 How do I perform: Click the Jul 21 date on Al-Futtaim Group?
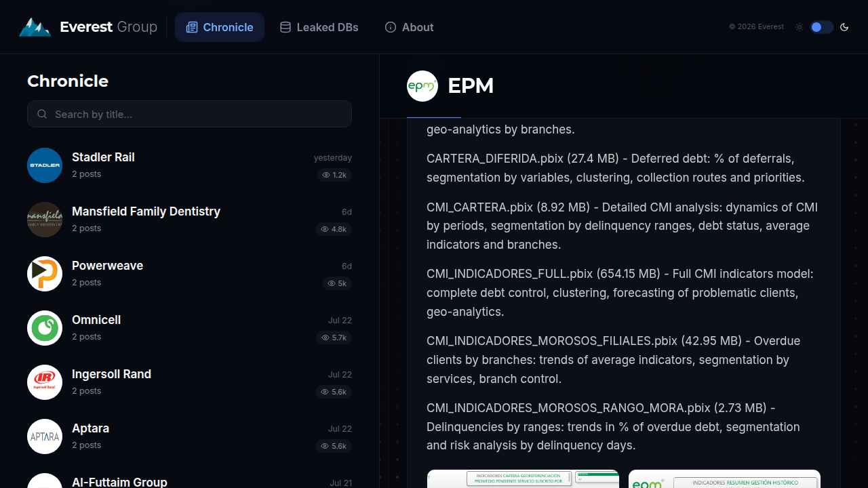coord(341,483)
